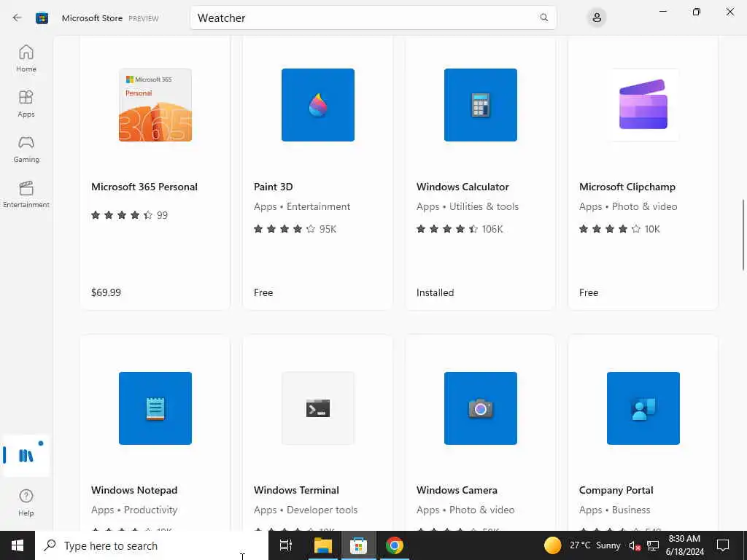Open the Entertainment section in sidebar
The image size is (747, 560).
coord(26,194)
